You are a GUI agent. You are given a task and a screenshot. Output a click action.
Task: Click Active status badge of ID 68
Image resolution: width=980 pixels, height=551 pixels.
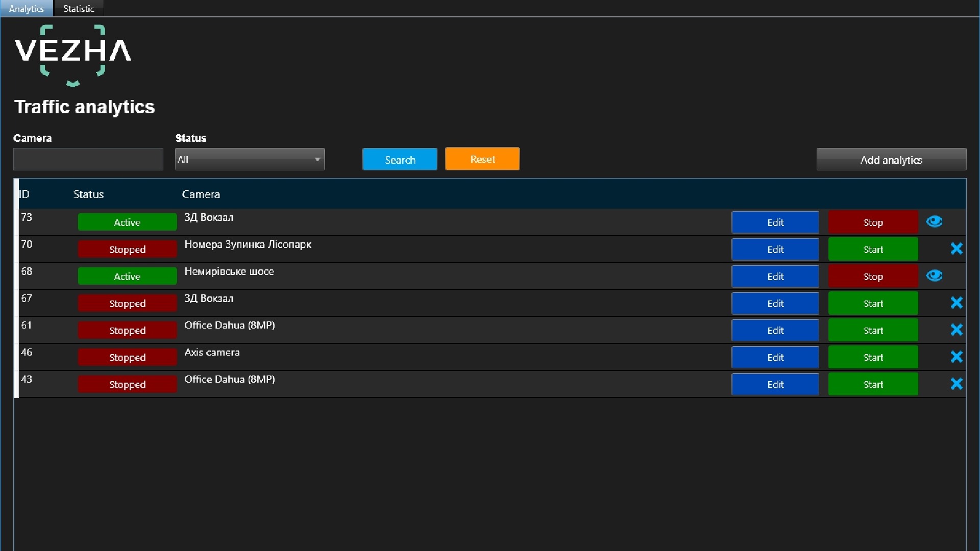tap(127, 276)
